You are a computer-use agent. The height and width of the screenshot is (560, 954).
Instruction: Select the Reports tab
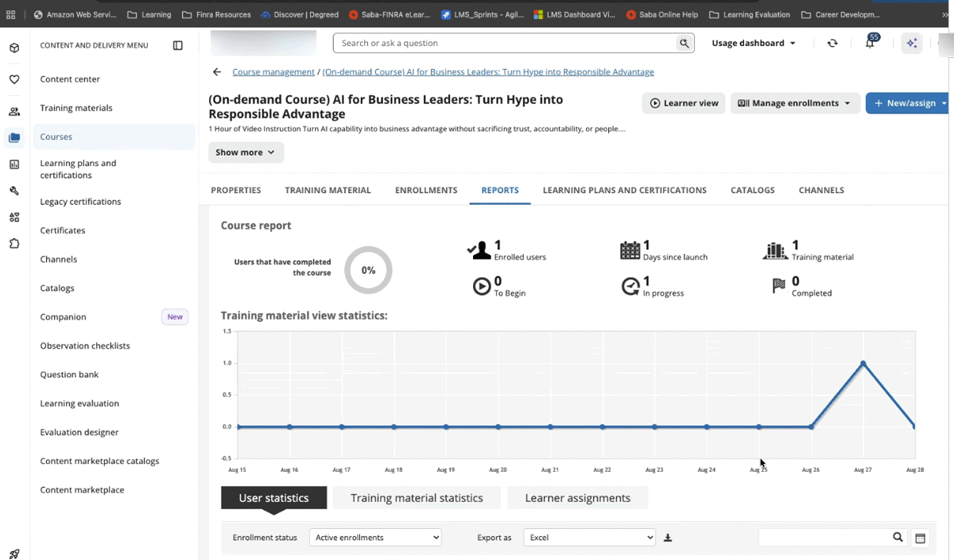point(500,191)
